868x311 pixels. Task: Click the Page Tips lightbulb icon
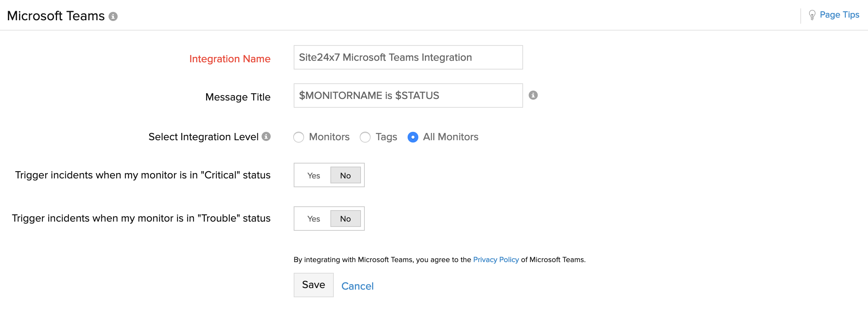coord(812,15)
